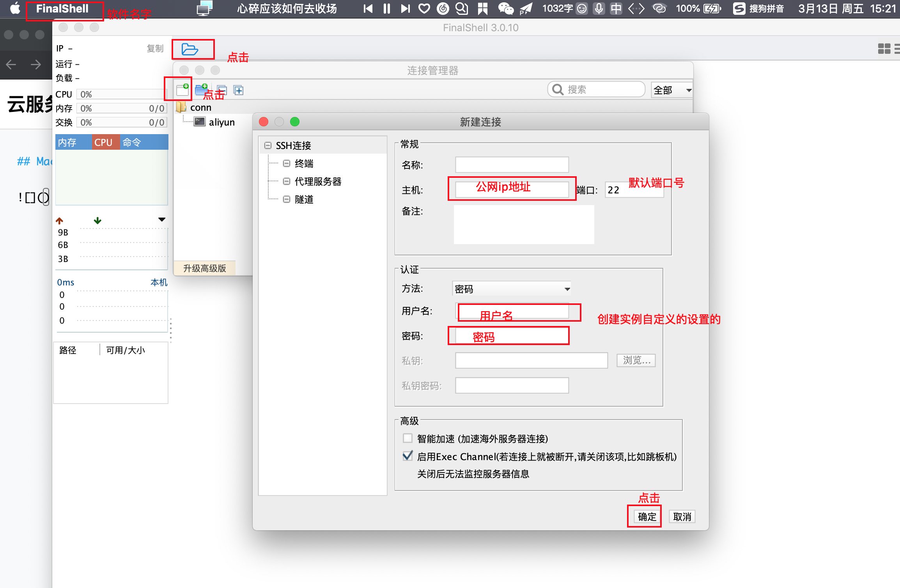900x588 pixels.
Task: Click the browser back arrow on the left
Action: click(11, 64)
